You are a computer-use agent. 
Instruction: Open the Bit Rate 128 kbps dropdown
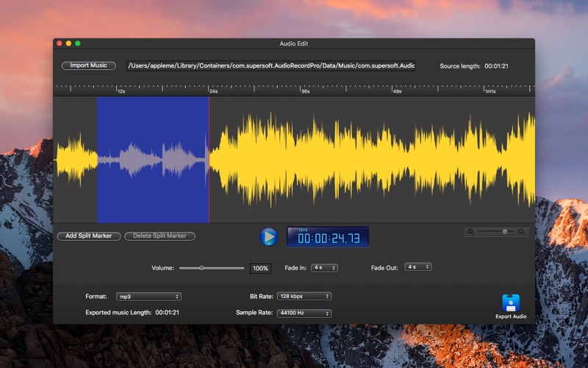[x=304, y=297]
